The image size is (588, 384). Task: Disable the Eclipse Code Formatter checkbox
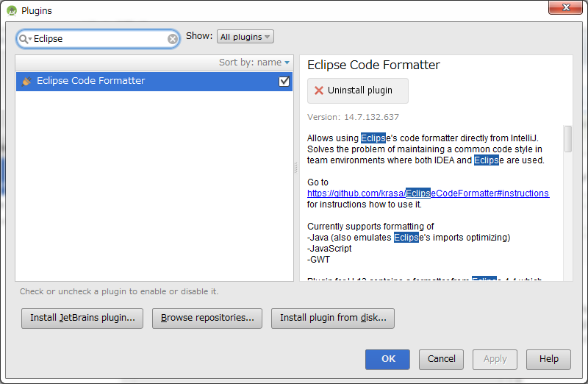click(284, 81)
